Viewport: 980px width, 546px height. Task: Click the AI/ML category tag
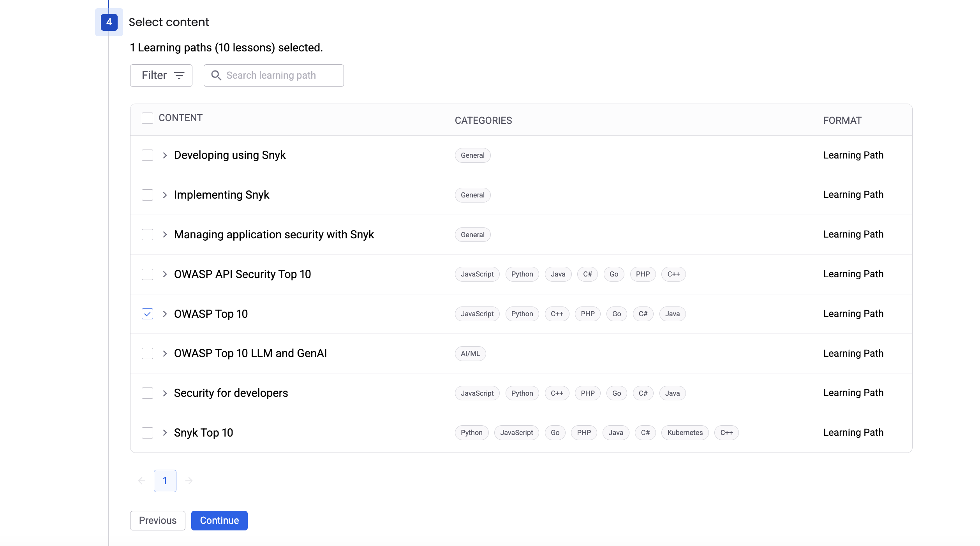470,354
